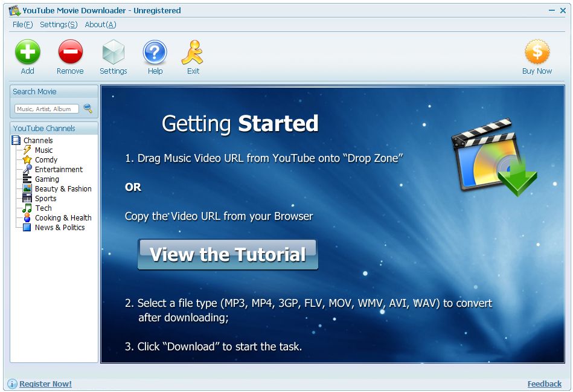Click the Register Now! link

(x=45, y=384)
